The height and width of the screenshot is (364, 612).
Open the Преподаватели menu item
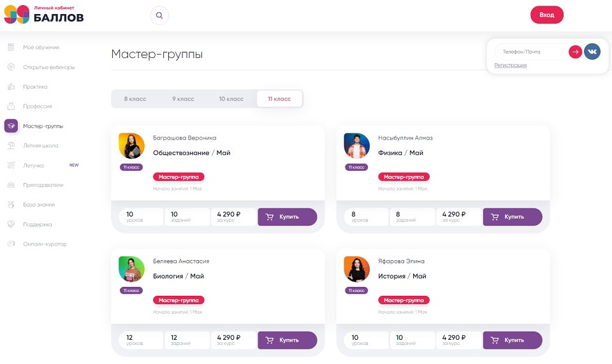click(43, 185)
